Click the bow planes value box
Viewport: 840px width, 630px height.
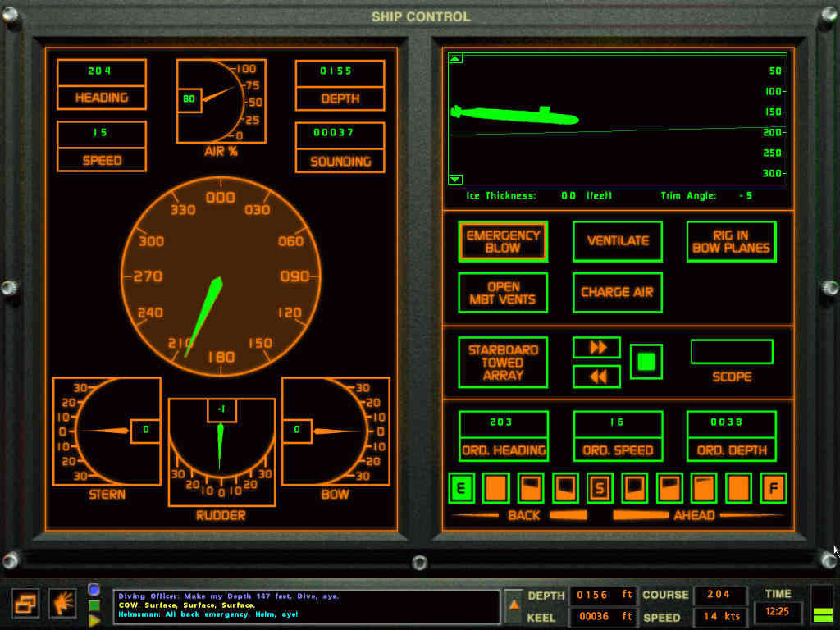tap(297, 430)
